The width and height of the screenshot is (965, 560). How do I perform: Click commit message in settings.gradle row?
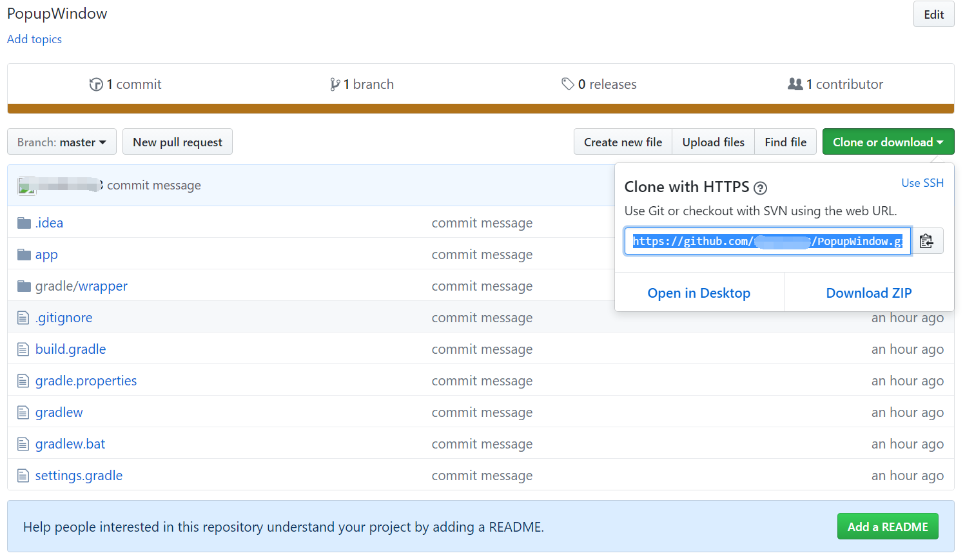[x=482, y=476]
